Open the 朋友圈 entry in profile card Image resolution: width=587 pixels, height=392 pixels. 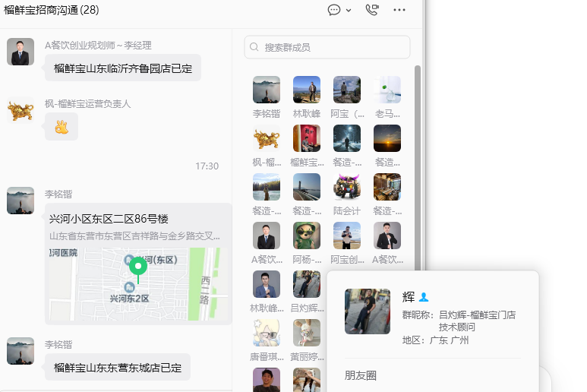[x=361, y=375]
